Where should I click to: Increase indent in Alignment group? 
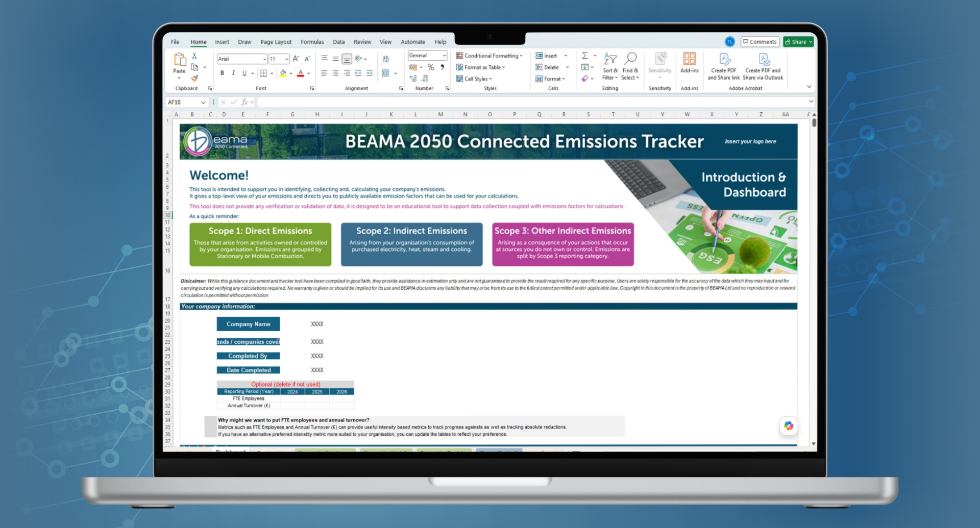(x=370, y=73)
